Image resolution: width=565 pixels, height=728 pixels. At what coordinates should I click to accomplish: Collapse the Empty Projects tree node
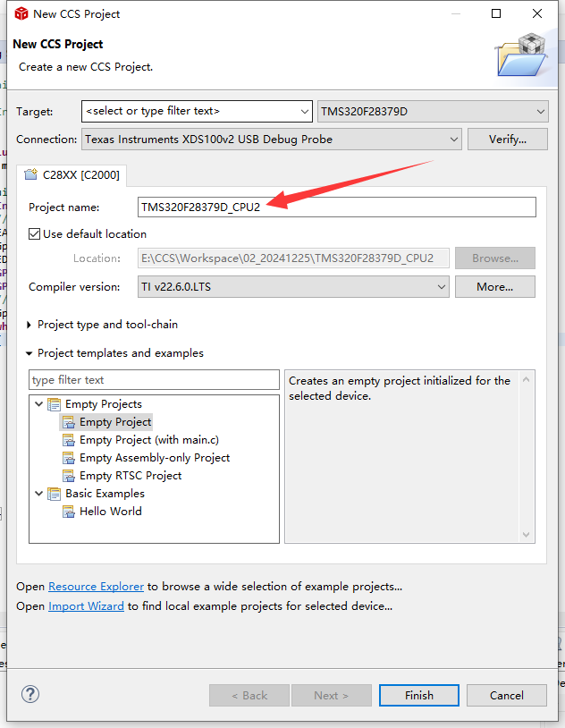39,404
